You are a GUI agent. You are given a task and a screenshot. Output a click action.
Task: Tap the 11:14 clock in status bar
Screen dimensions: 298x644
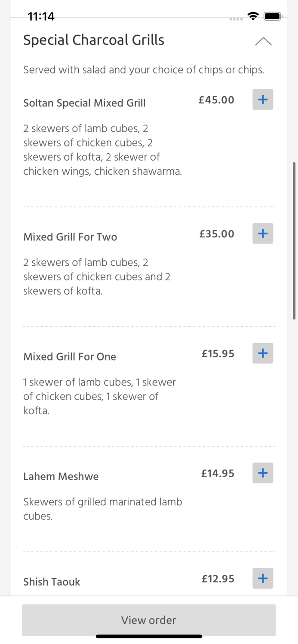pos(41,16)
